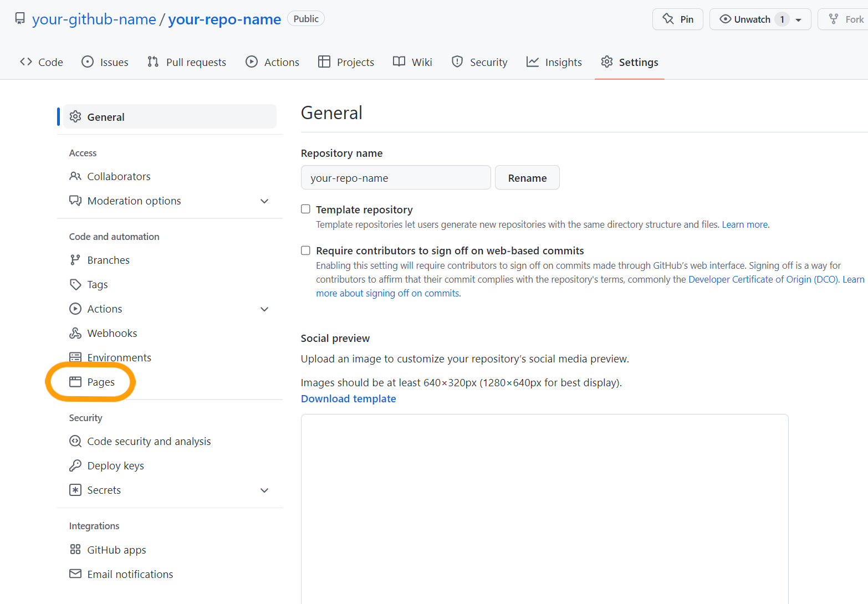Expand the Secrets section chevron

[264, 490]
